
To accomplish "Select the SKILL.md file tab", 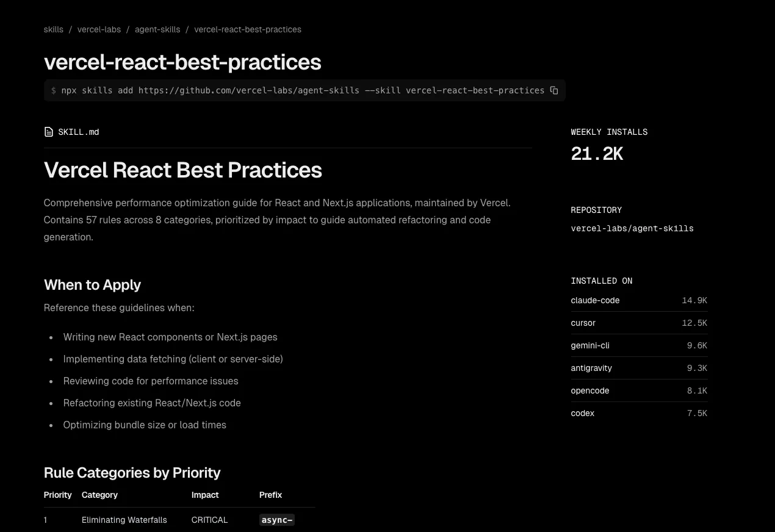I will (x=78, y=132).
